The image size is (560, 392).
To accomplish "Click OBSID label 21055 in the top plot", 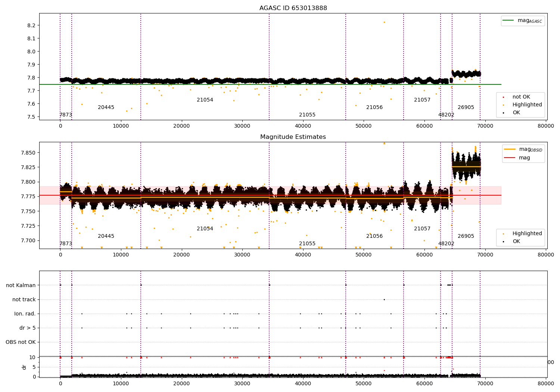I will point(307,115).
